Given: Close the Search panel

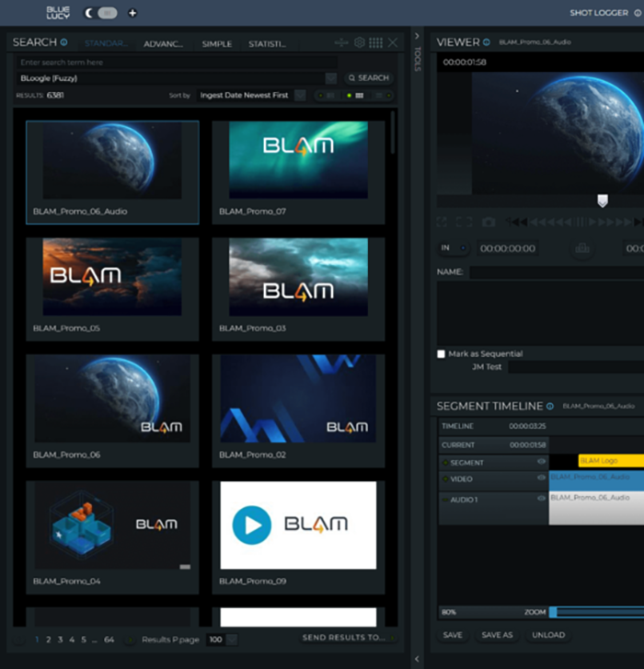Looking at the screenshot, I should click(393, 42).
